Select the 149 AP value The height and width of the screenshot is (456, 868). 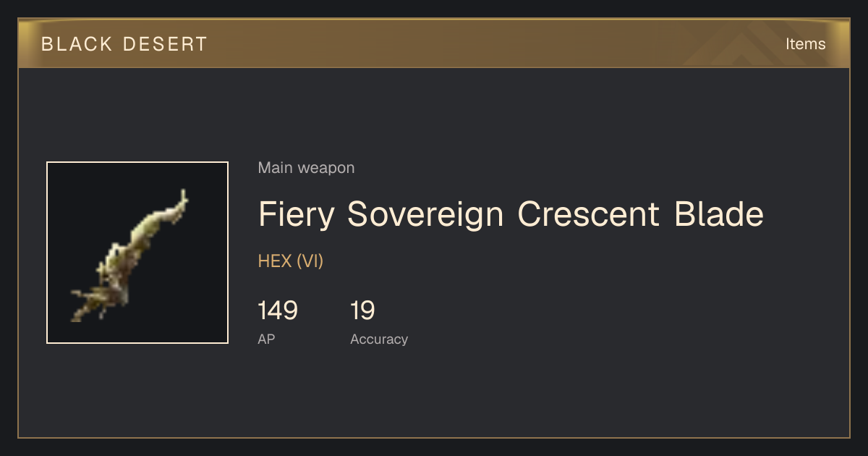click(x=278, y=311)
